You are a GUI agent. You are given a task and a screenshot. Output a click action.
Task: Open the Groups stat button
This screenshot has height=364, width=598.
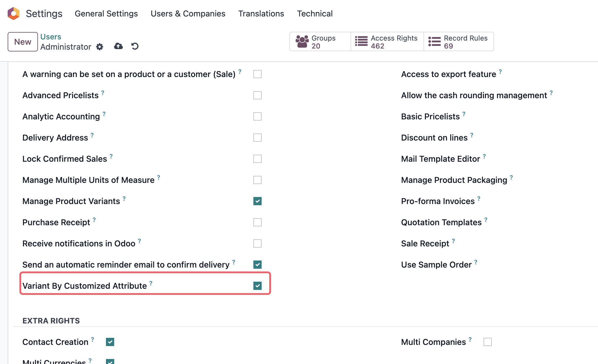point(320,42)
